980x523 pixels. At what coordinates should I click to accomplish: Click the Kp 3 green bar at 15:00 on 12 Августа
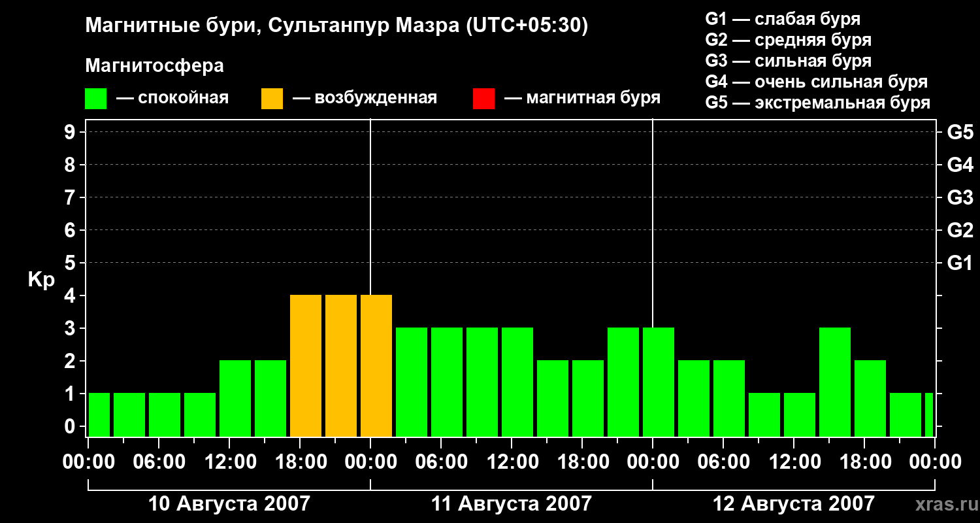(x=835, y=382)
